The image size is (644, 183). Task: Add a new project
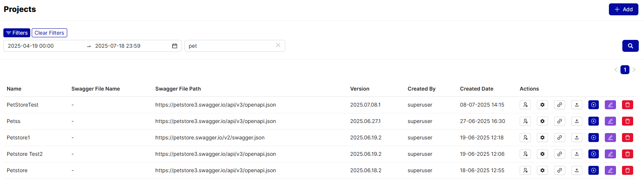(x=623, y=9)
